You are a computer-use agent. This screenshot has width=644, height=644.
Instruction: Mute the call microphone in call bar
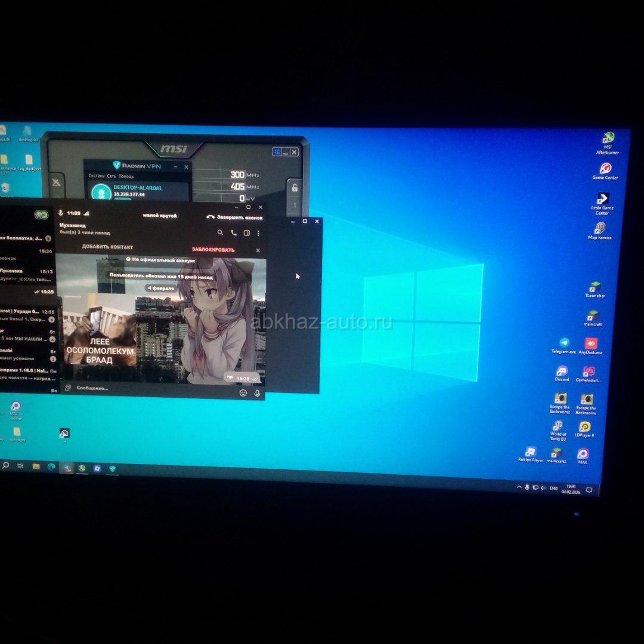61,213
